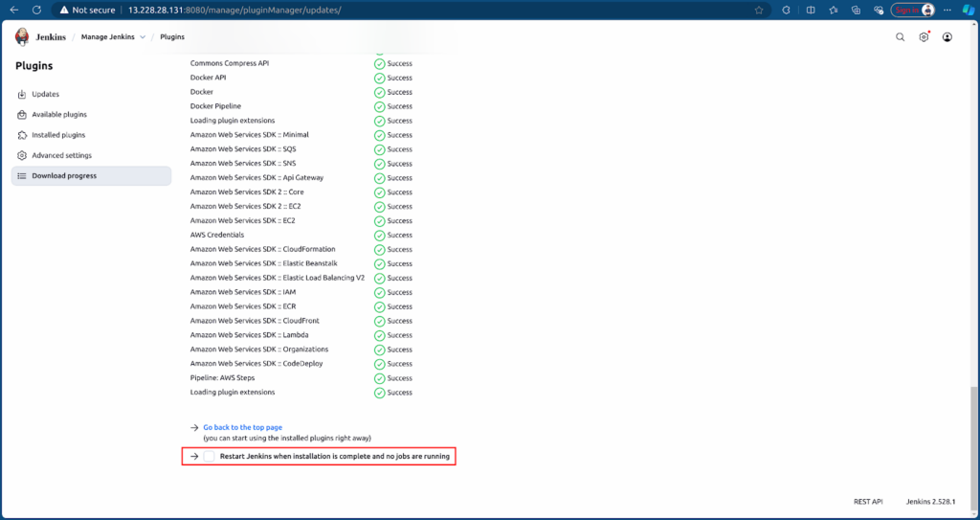This screenshot has height=520, width=980.
Task: Bookmark this page with the star icon
Action: tap(759, 10)
